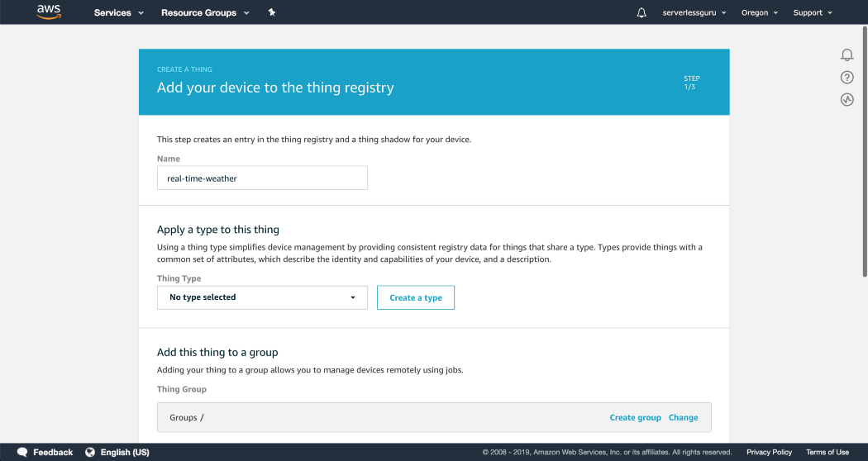
Task: Open the Resource Groups menu
Action: pyautogui.click(x=205, y=12)
